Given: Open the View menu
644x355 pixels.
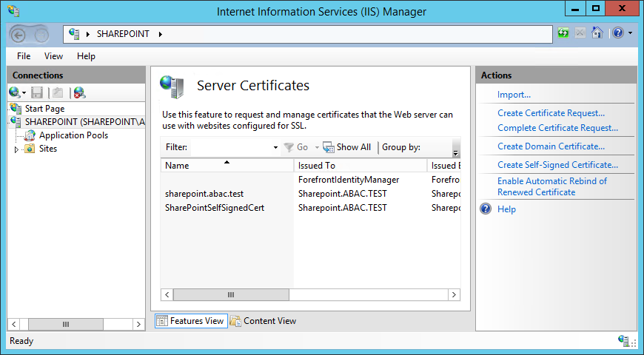Looking at the screenshot, I should (x=53, y=56).
